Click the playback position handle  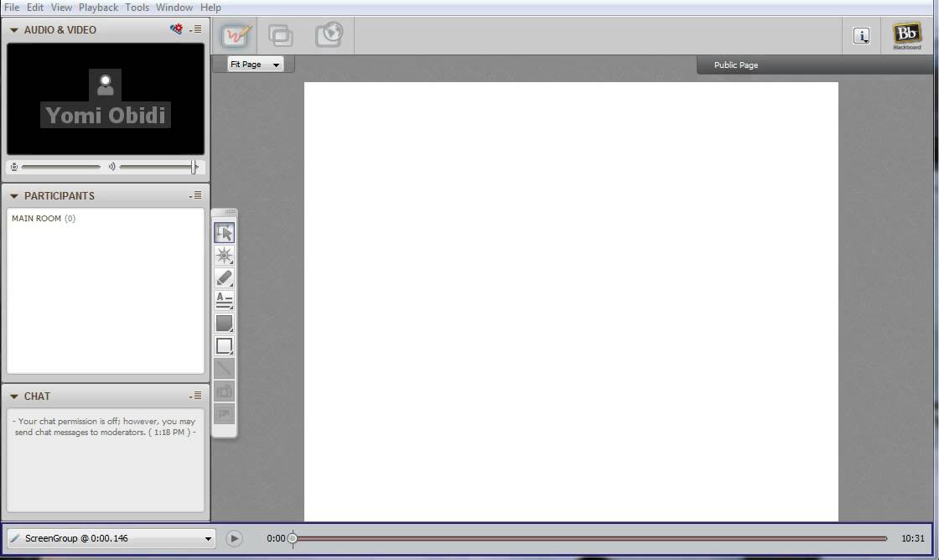coord(293,538)
